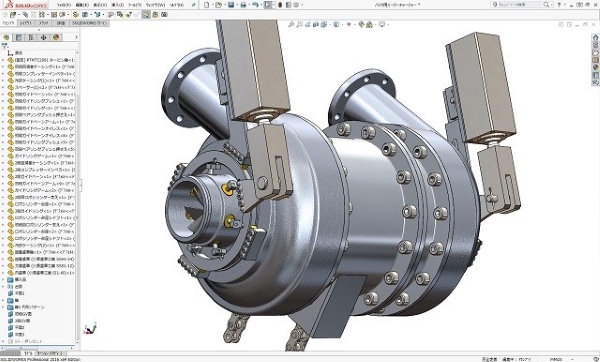
Task: Toggle the highlighted assembly toolbar button
Action: (x=146, y=15)
